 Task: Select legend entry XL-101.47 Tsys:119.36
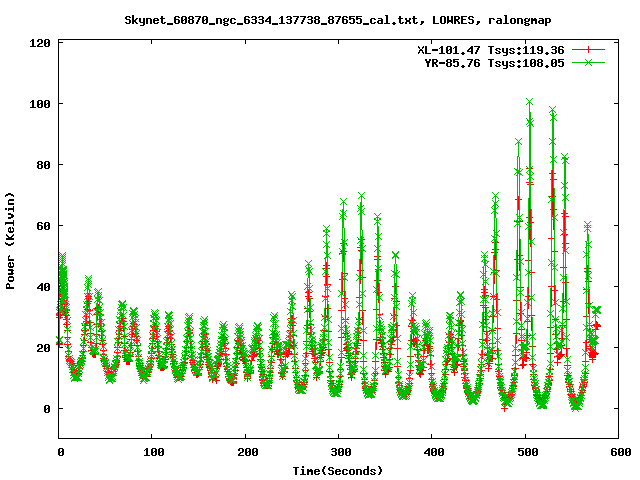(491, 50)
